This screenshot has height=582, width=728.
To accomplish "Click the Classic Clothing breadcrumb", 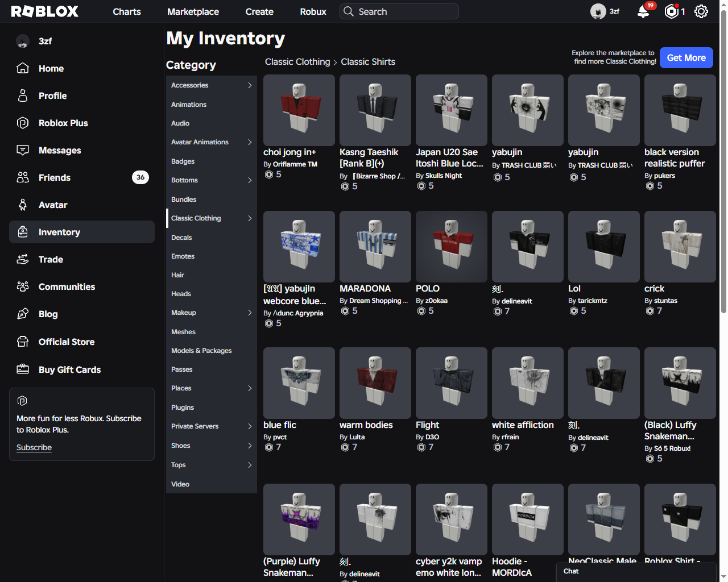I will (x=297, y=62).
